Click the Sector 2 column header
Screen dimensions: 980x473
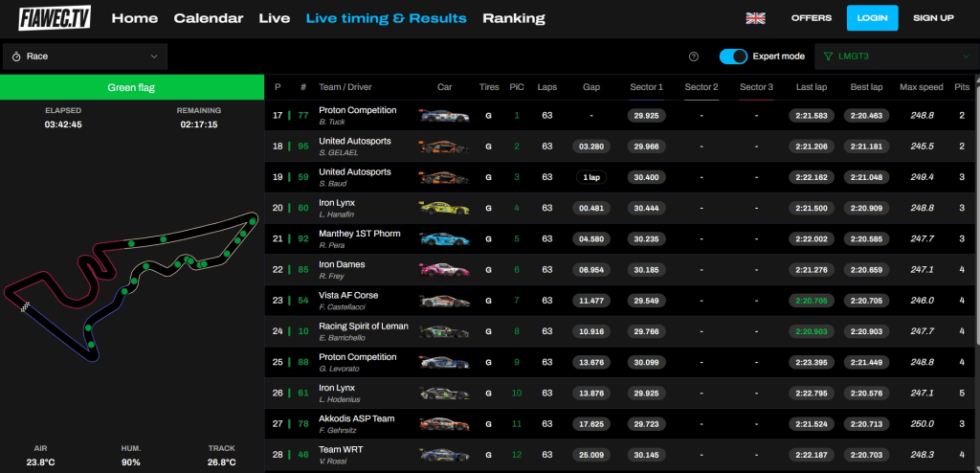[702, 87]
